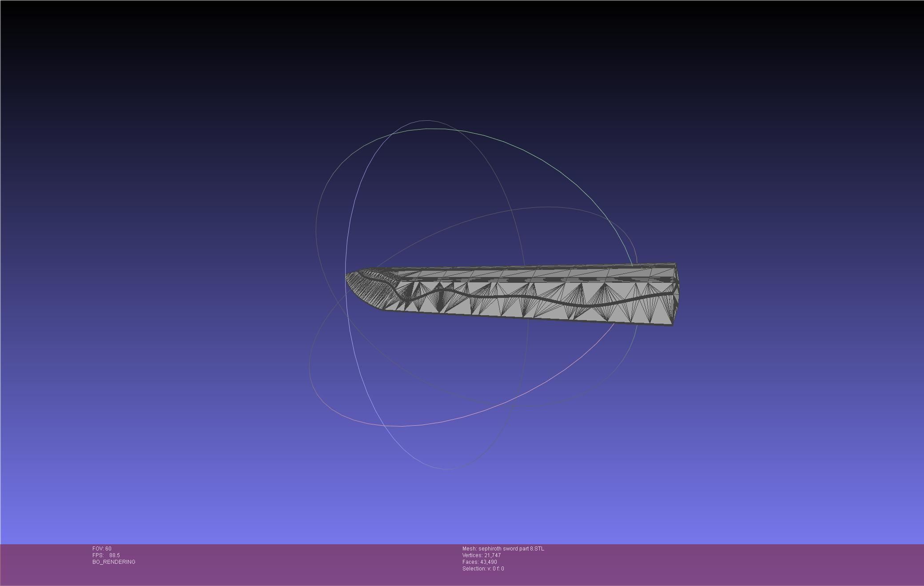
Task: Click the Faces: 43,490 count
Action: (479, 562)
